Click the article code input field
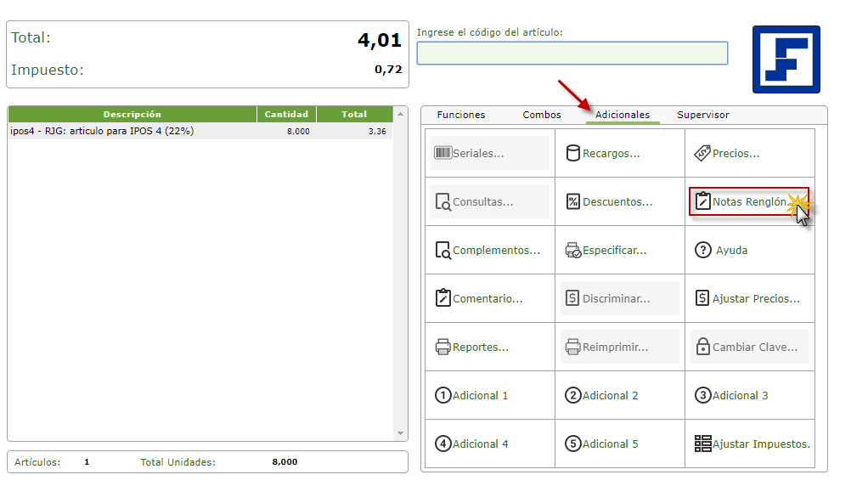Viewport: 868px width, 503px height. (x=572, y=54)
